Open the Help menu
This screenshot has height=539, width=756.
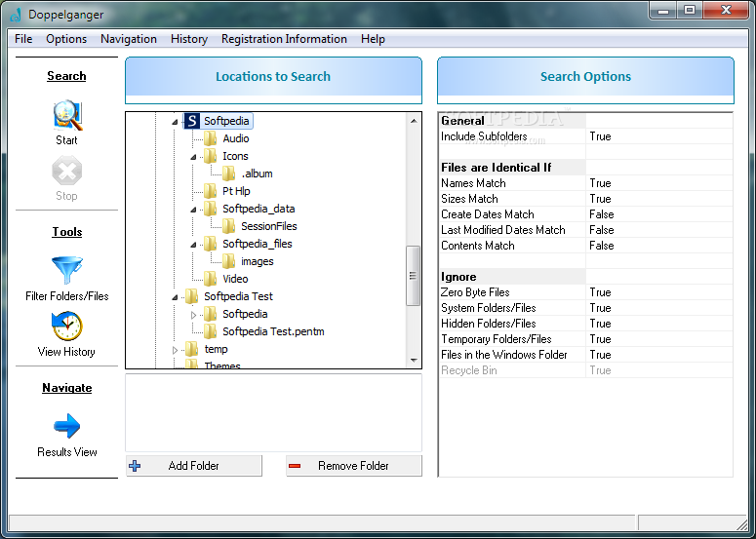373,39
